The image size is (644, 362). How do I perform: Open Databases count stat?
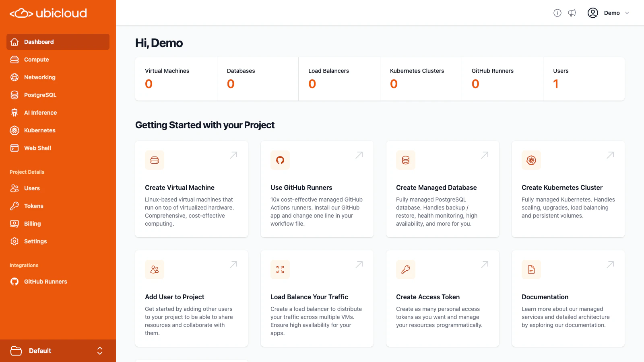(258, 79)
